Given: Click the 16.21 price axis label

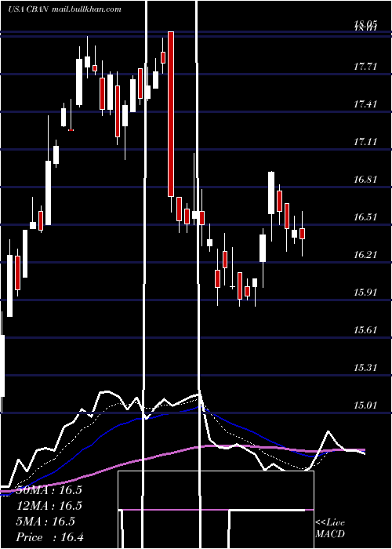Looking at the screenshot, I should (x=365, y=255).
